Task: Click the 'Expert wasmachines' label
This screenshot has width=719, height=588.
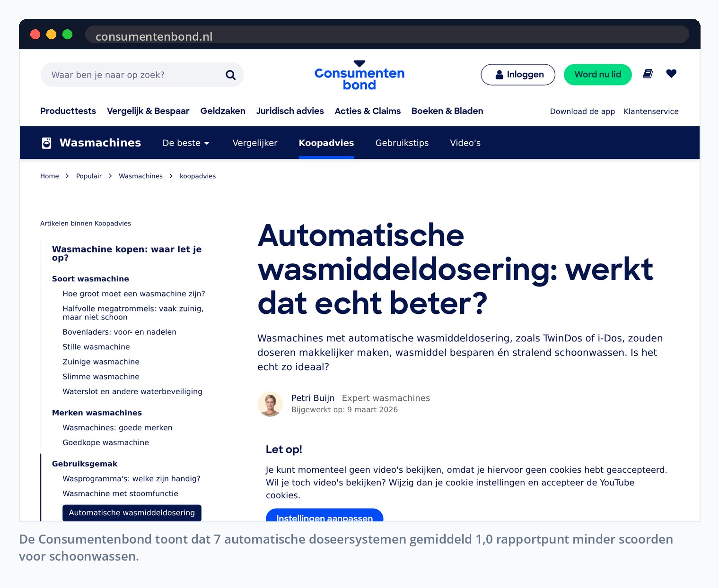Action: pos(386,398)
